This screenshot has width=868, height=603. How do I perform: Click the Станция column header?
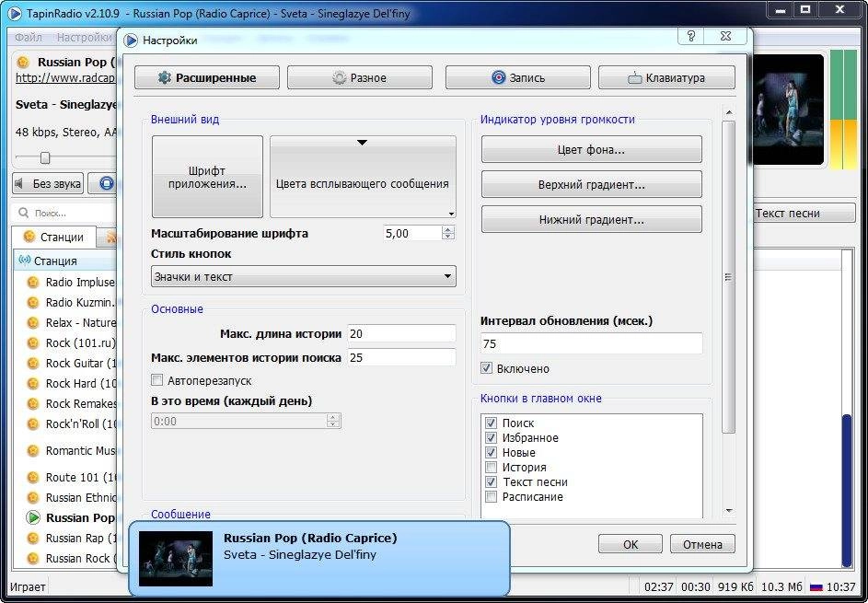tap(66, 261)
